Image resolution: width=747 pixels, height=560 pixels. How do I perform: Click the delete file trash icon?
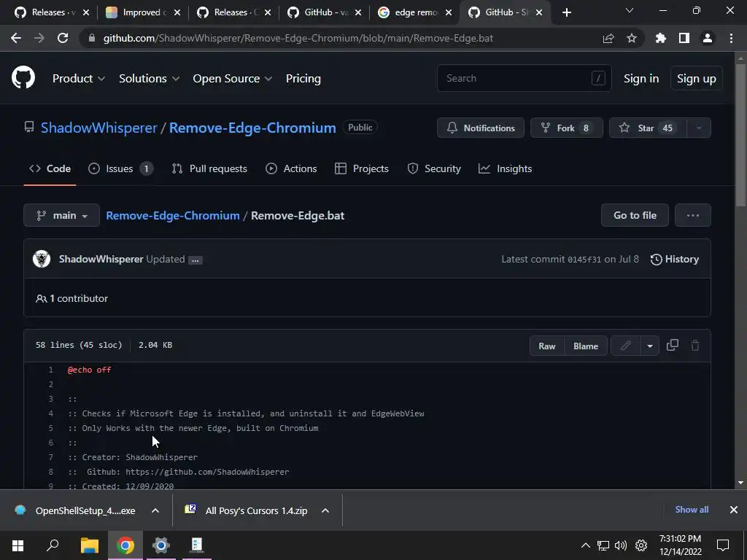coord(695,345)
